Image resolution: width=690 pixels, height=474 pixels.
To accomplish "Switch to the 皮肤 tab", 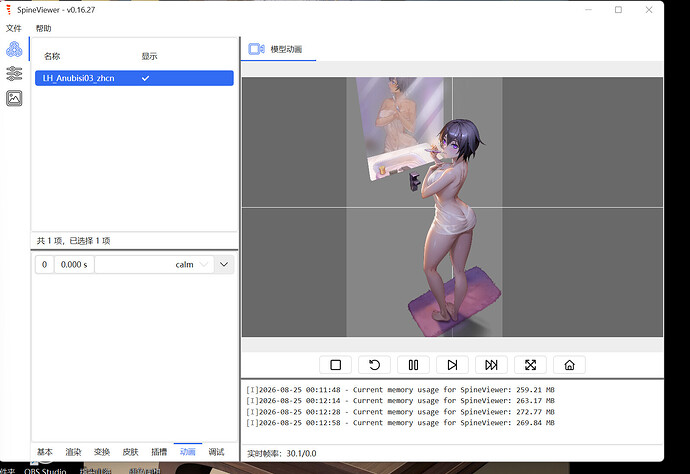I will coord(131,452).
